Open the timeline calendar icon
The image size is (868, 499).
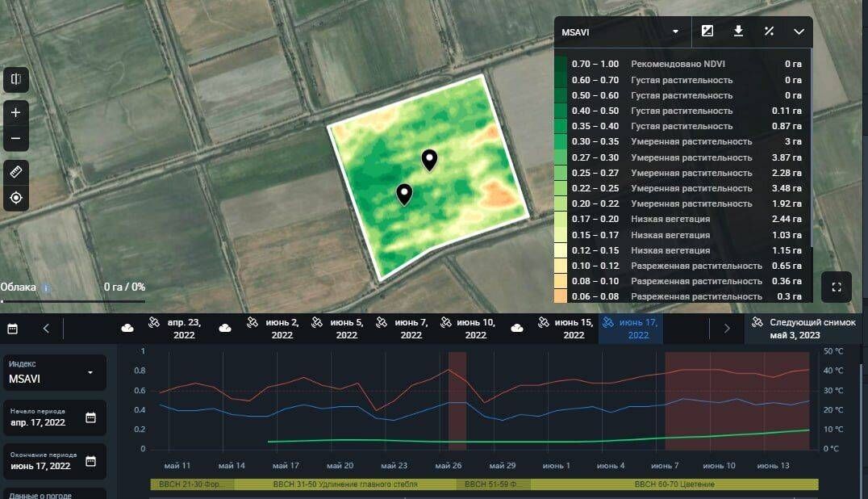click(x=12, y=329)
